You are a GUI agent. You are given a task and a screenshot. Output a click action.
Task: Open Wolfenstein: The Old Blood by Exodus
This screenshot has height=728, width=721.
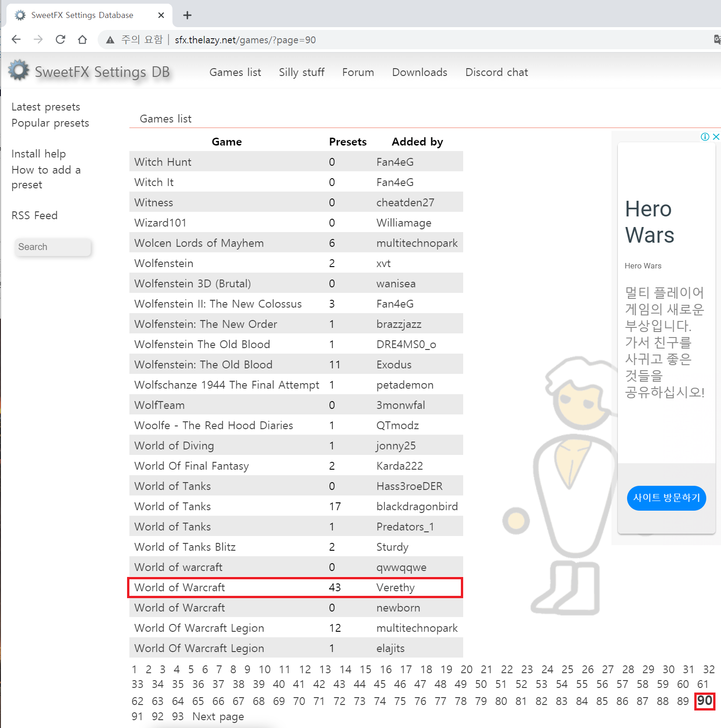(x=204, y=365)
